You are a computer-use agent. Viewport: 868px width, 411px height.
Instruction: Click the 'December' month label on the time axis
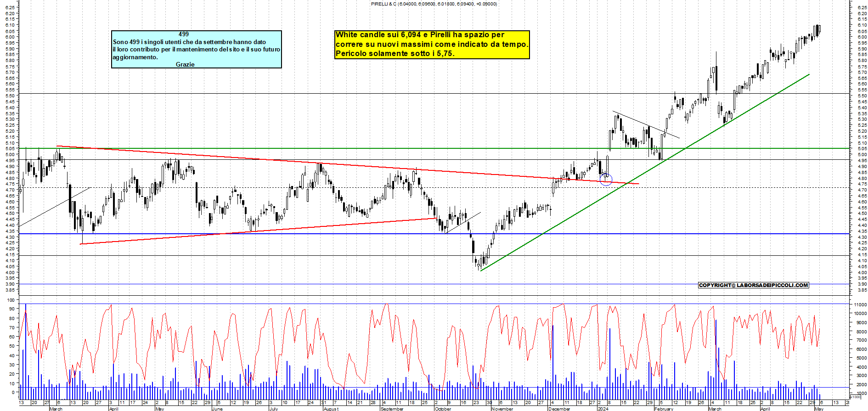559,409
